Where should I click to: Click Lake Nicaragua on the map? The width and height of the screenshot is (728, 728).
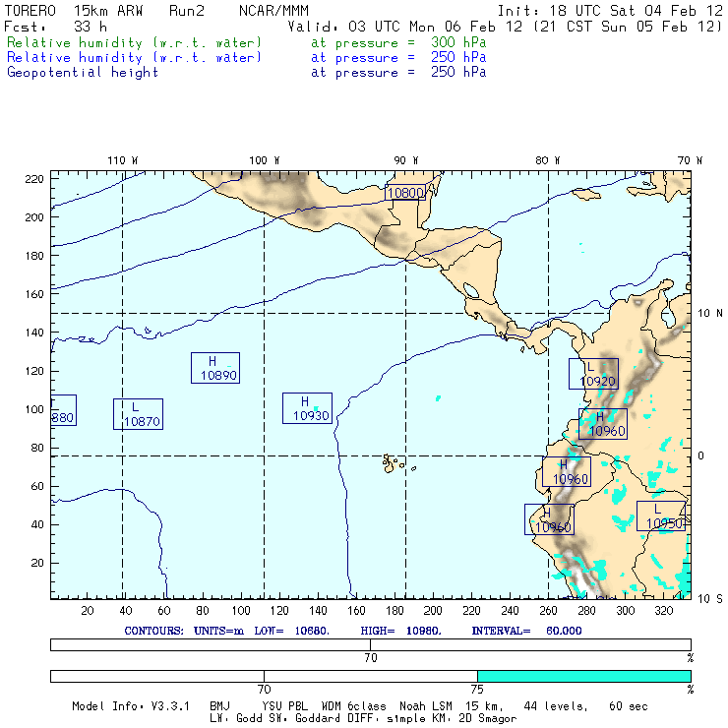tap(471, 290)
